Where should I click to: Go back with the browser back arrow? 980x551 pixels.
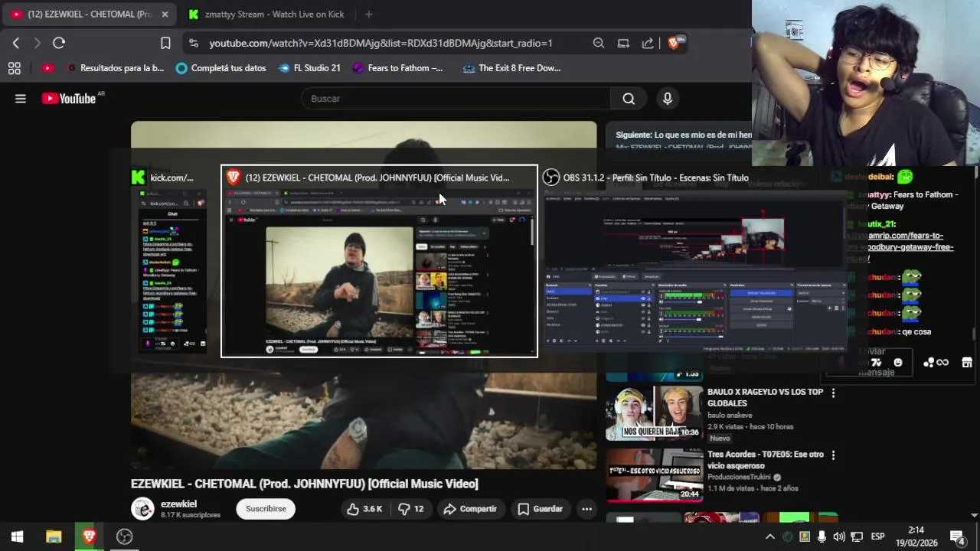(16, 43)
